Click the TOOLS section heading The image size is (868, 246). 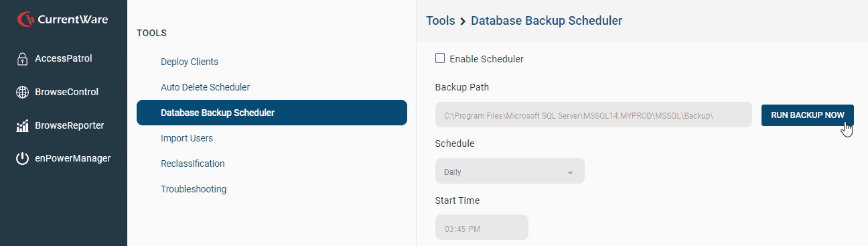151,33
